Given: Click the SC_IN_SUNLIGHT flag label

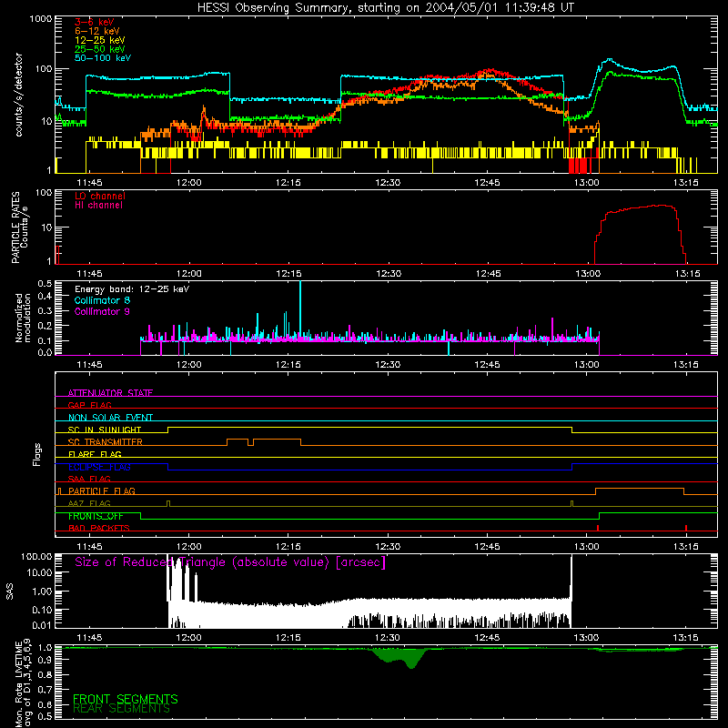Looking at the screenshot, I should point(105,430).
